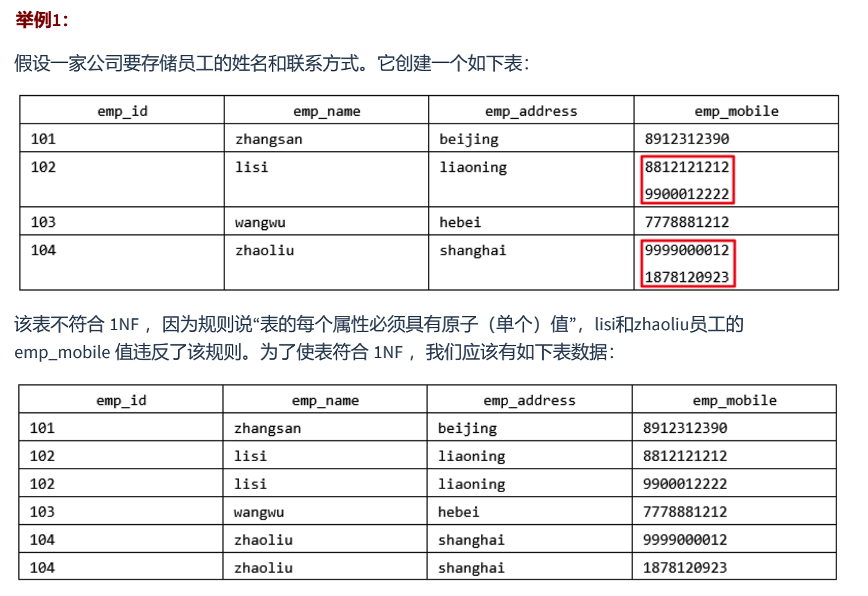Click 103 in the upper table

coord(43,222)
